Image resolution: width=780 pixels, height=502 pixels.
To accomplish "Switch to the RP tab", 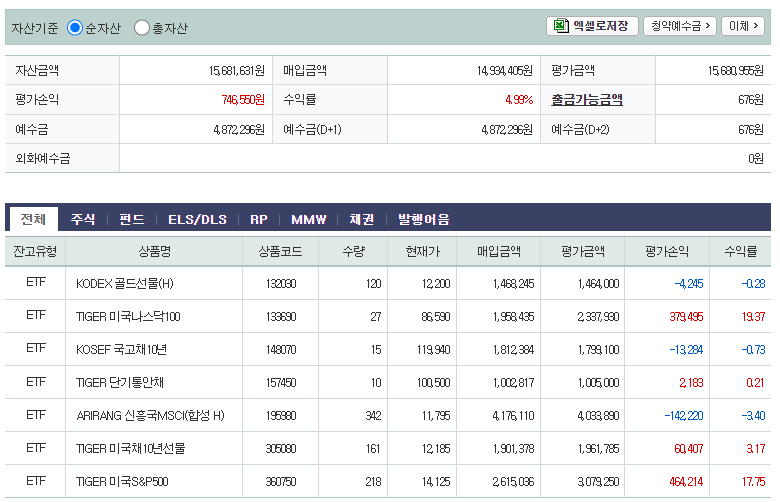I will coord(259,219).
